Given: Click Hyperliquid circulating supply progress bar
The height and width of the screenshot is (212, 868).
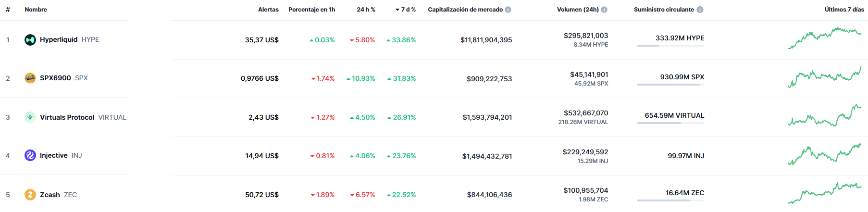Looking at the screenshot, I should (670, 46).
